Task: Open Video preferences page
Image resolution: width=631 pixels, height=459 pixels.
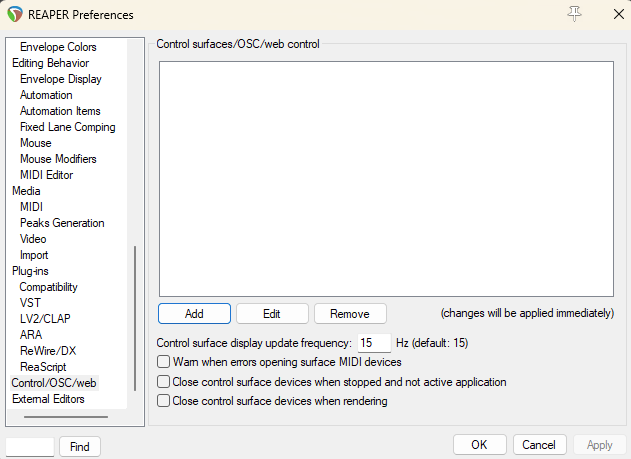Action: (x=33, y=239)
